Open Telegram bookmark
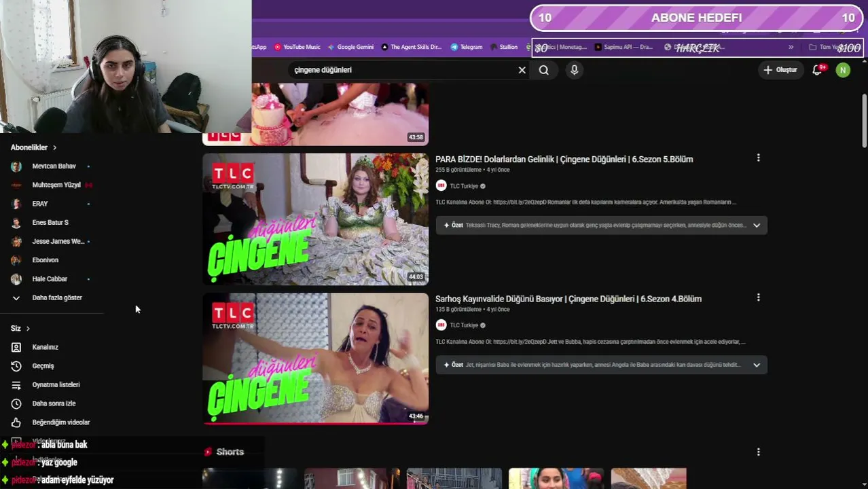 (466, 47)
